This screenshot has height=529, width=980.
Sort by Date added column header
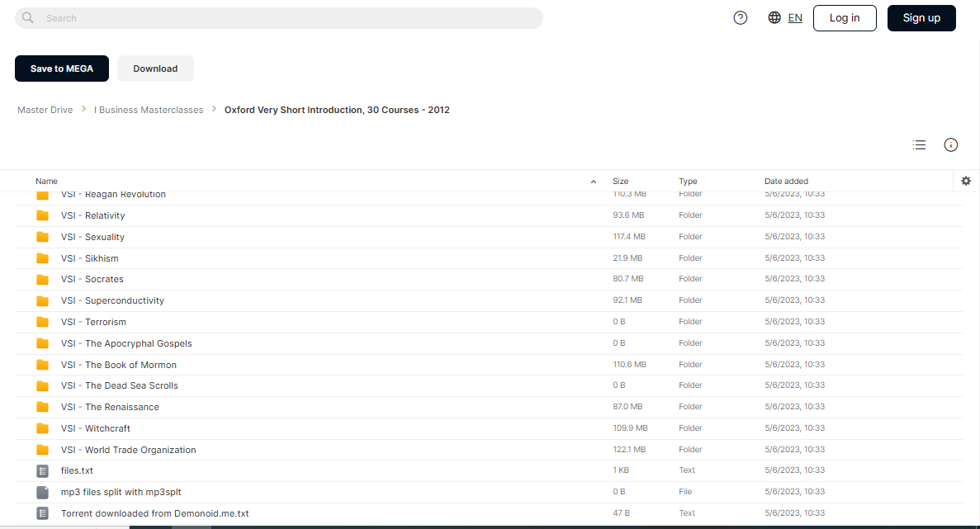[786, 181]
